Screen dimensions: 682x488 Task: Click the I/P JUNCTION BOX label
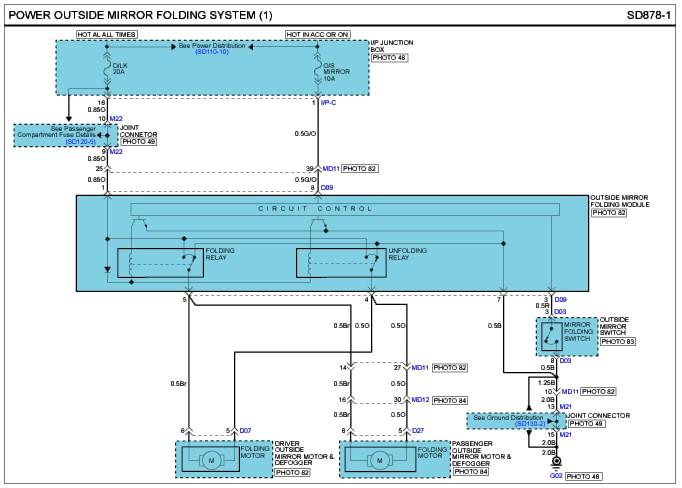tap(392, 46)
